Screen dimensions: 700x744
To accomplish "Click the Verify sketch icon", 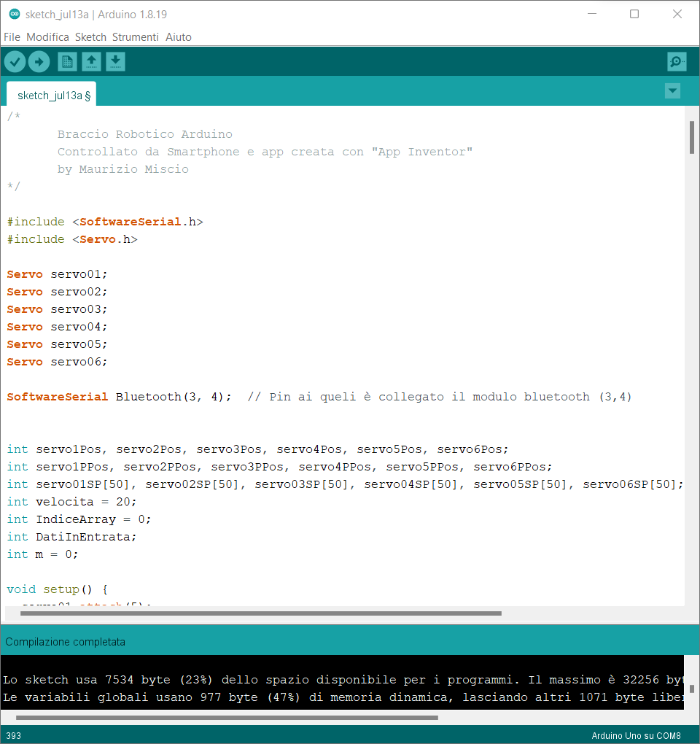I will [15, 61].
